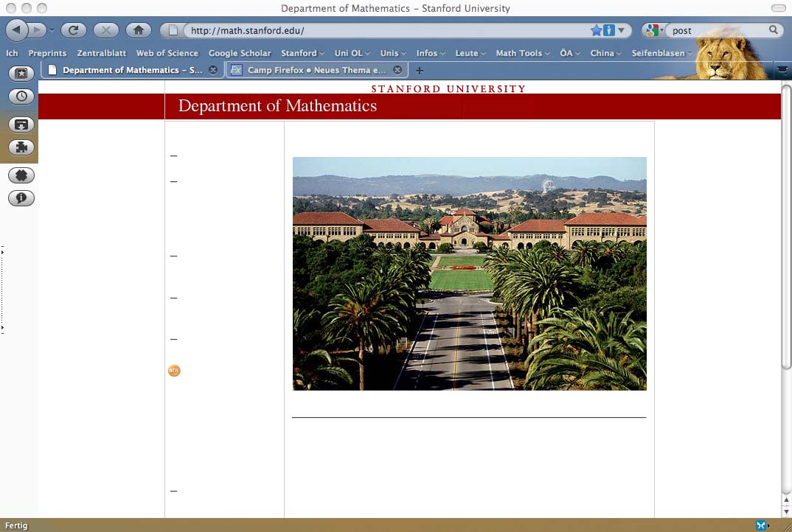This screenshot has height=532, width=792.
Task: Click the Forward arrow navigation button
Action: tap(37, 29)
